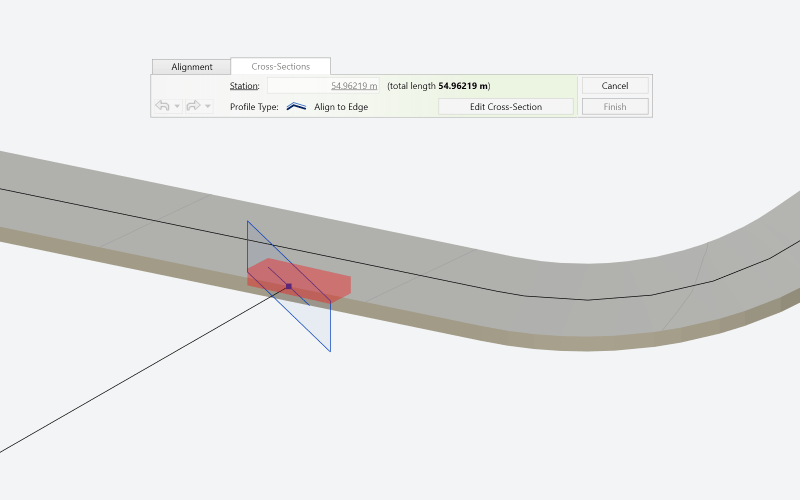This screenshot has height=500, width=800.
Task: Click the Station label
Action: 244,86
